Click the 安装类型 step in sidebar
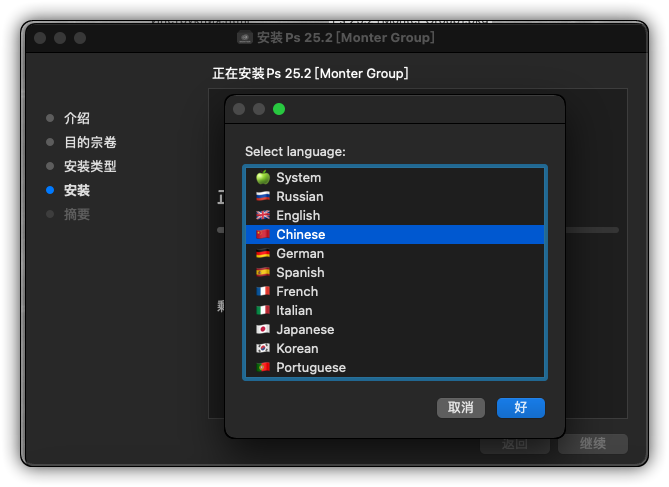Image resolution: width=669 pixels, height=487 pixels. pyautogui.click(x=90, y=166)
